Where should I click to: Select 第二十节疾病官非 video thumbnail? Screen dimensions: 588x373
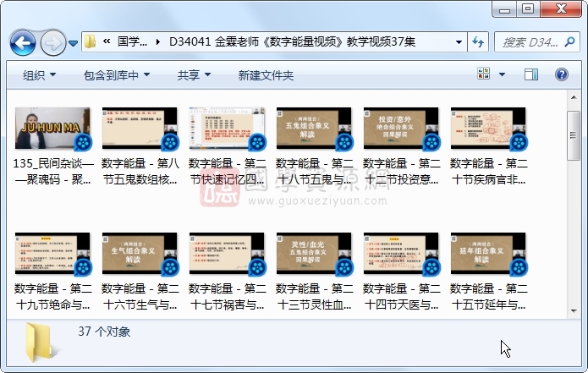pos(489,129)
